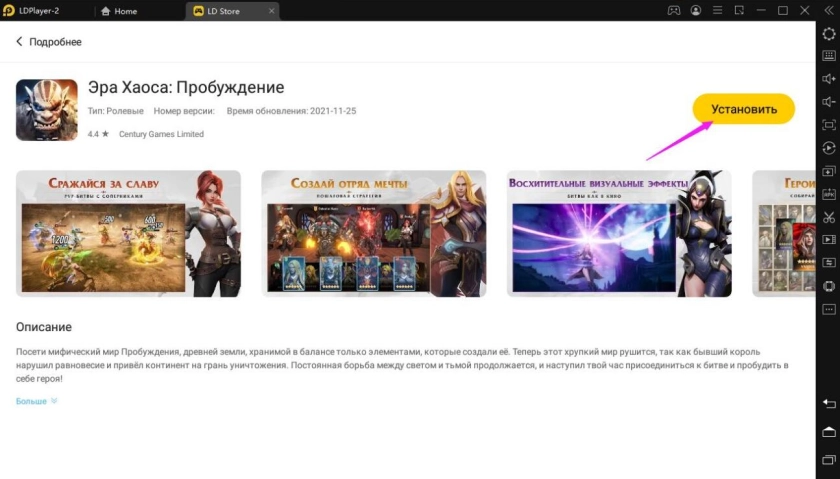Viewport: 840px width, 479px height.
Task: Take screenshot with the scissors icon
Action: coord(829,217)
